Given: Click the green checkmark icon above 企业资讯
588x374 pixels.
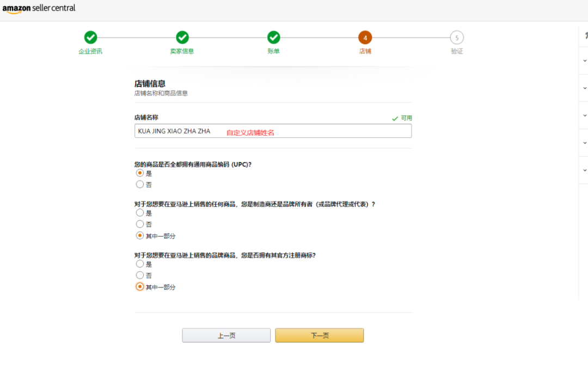Looking at the screenshot, I should point(90,38).
